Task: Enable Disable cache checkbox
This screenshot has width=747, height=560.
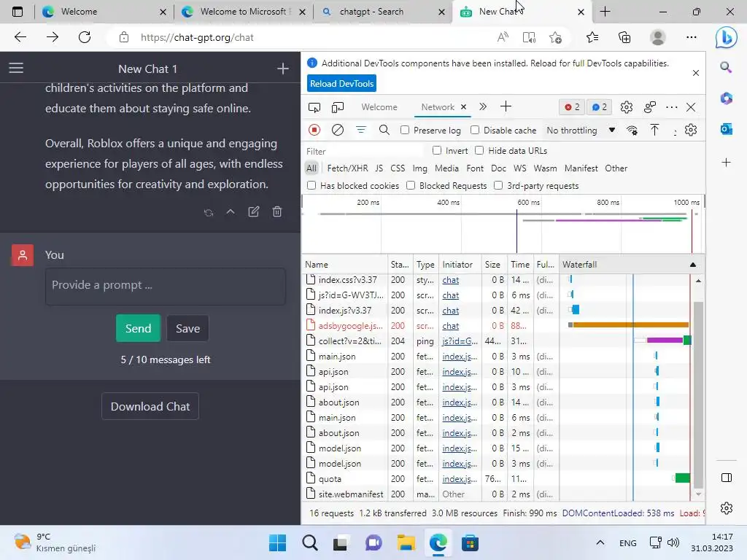Action: pos(475,130)
